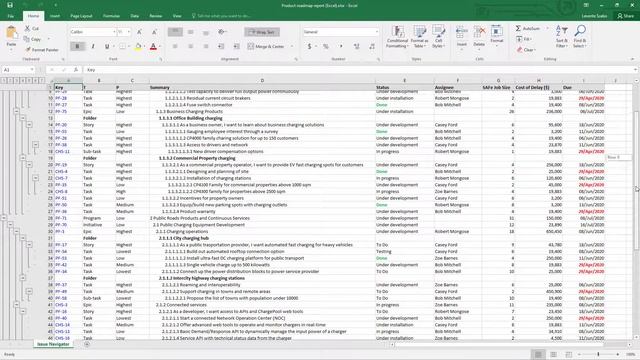
Task: Decrease indent in Alignment group
Action: [x=221, y=47]
